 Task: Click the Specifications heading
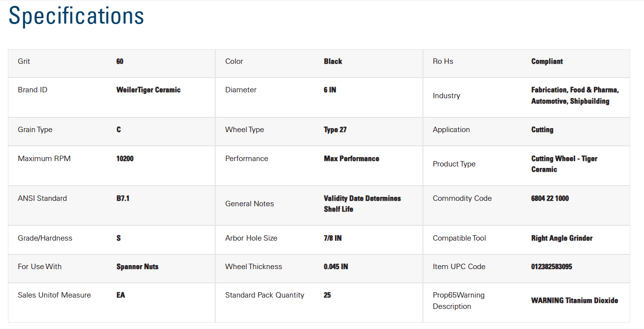pos(76,16)
